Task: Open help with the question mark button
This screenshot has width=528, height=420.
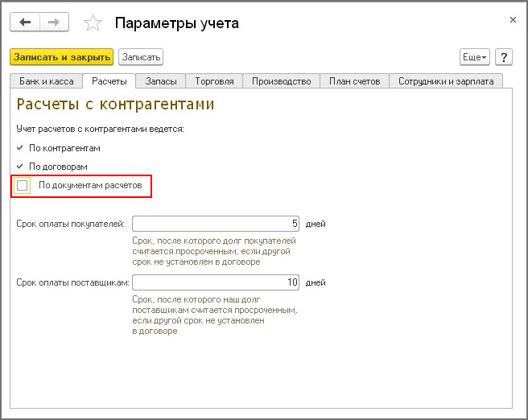Action: click(x=504, y=56)
